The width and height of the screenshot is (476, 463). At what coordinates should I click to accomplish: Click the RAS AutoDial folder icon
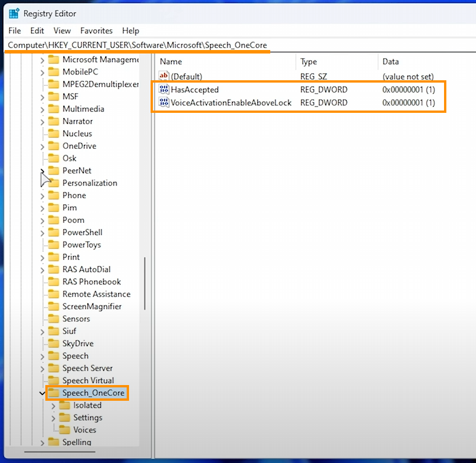click(x=53, y=269)
